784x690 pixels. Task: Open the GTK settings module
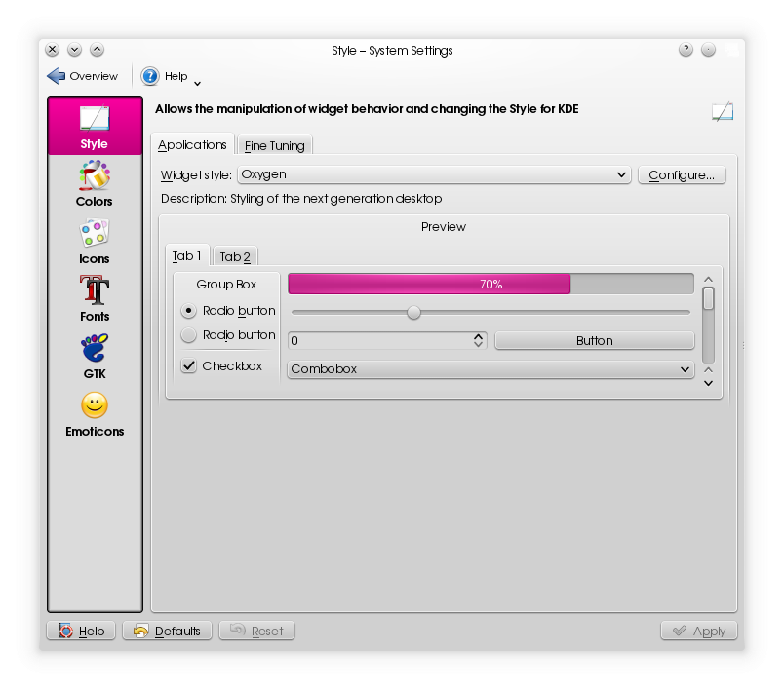tap(95, 357)
